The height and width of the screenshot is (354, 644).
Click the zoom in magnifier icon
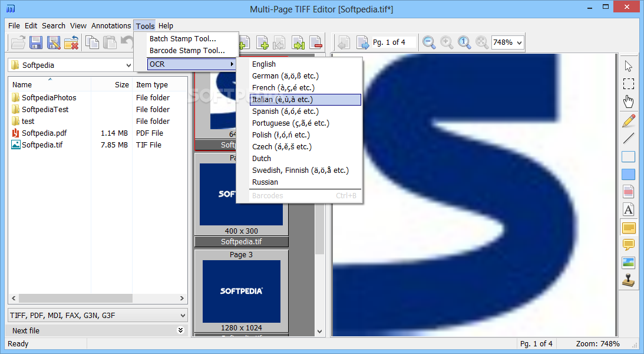coord(447,42)
